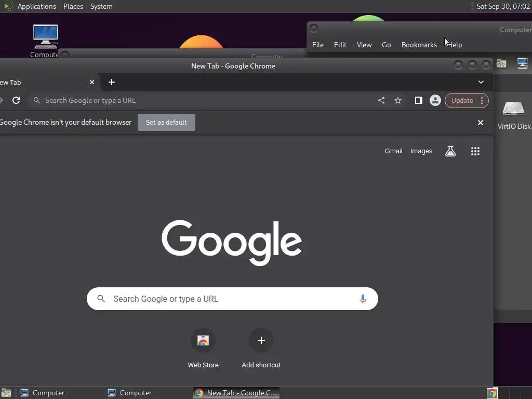Open the Google apps grid
Viewport: 532px width, 399px height.
pyautogui.click(x=475, y=151)
